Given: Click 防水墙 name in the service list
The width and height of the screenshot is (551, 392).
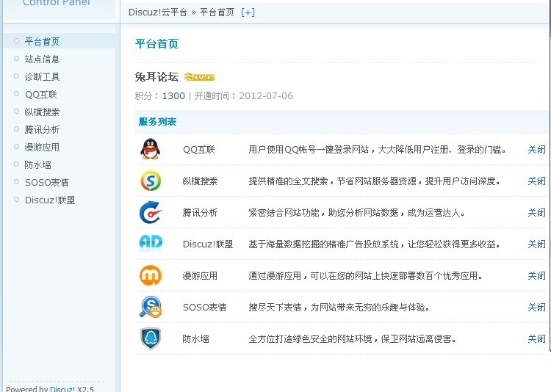Looking at the screenshot, I should tap(195, 339).
